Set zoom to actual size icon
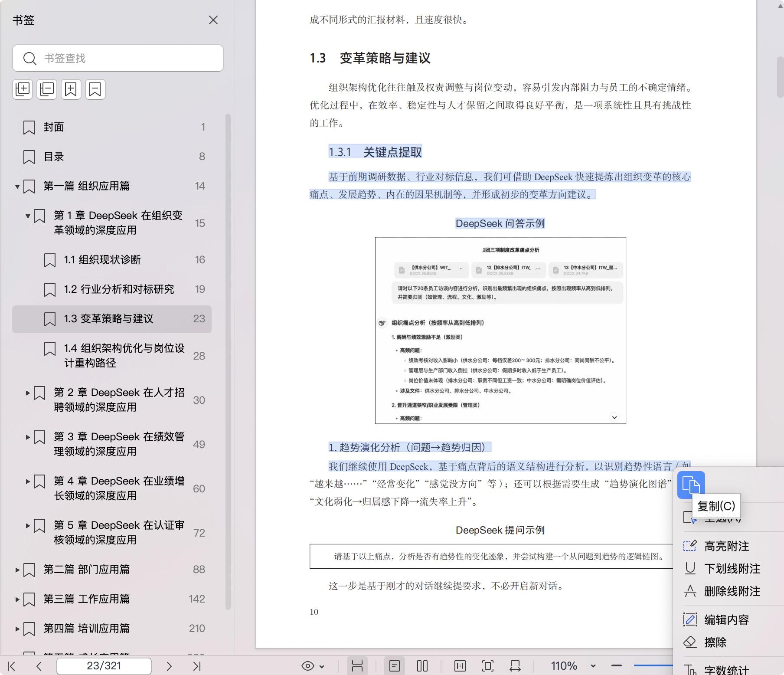Viewport: 784px width, 675px height. tap(460, 666)
